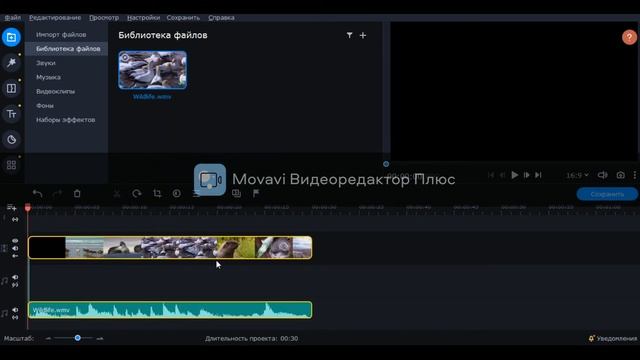Toggle link on first audio track
Viewport: 640px width, 360px height.
point(15,285)
